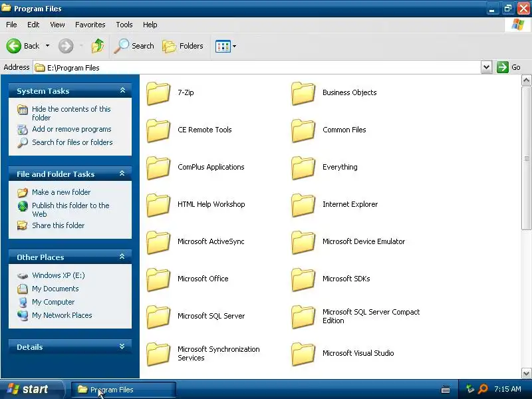Click the My Computer icon in Other Places
This screenshot has width=532, height=399.
23,302
